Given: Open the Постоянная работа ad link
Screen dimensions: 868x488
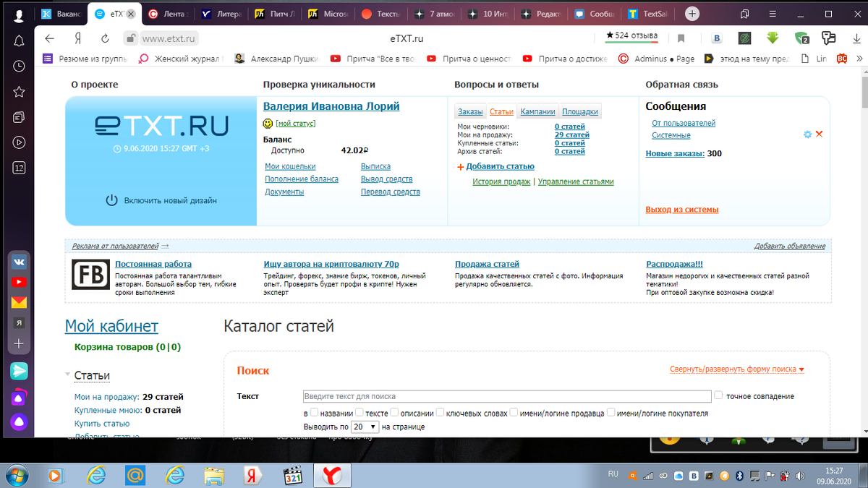Looking at the screenshot, I should click(153, 264).
